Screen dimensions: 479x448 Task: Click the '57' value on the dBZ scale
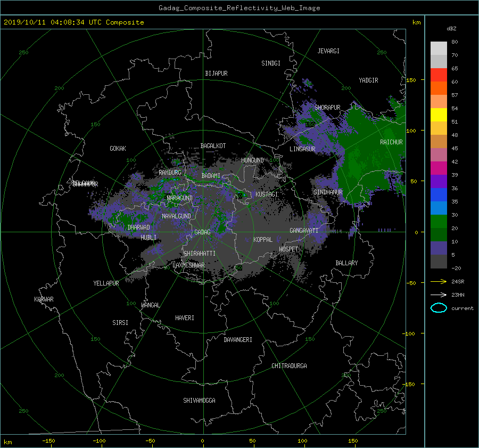point(455,95)
